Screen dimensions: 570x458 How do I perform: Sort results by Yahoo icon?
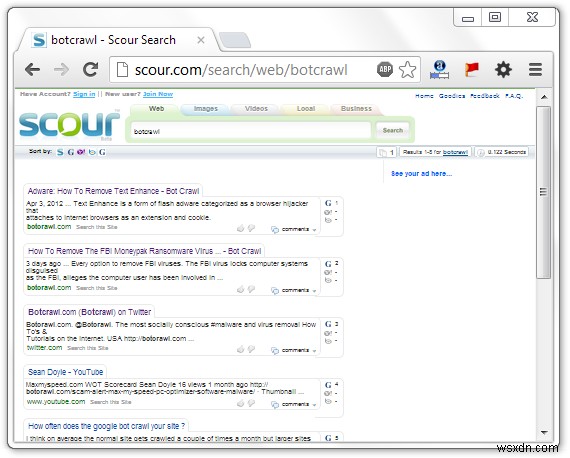81,152
